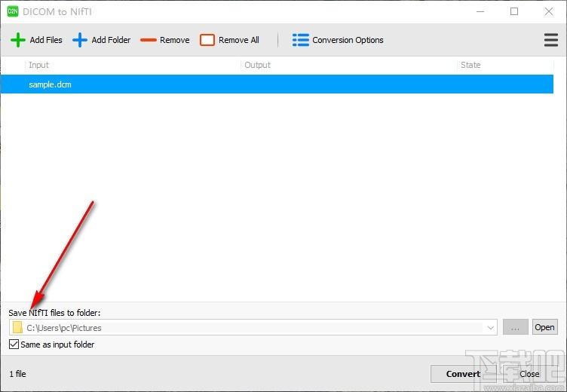Click the orange minus Remove icon
Image resolution: width=567 pixels, height=392 pixels.
click(149, 40)
